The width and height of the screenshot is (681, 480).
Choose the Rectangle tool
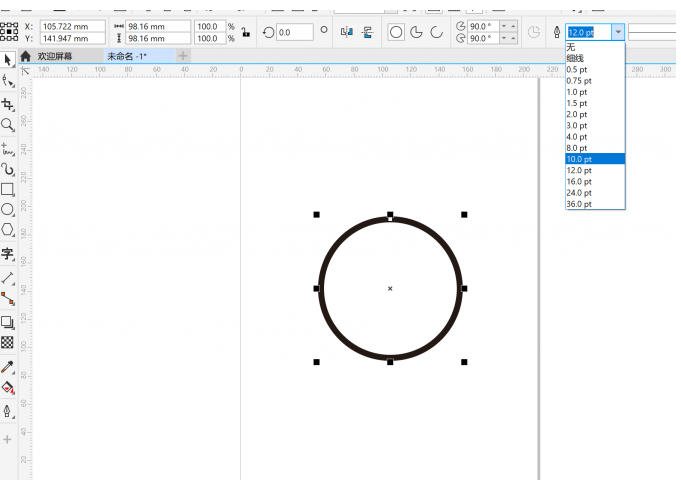[8, 189]
